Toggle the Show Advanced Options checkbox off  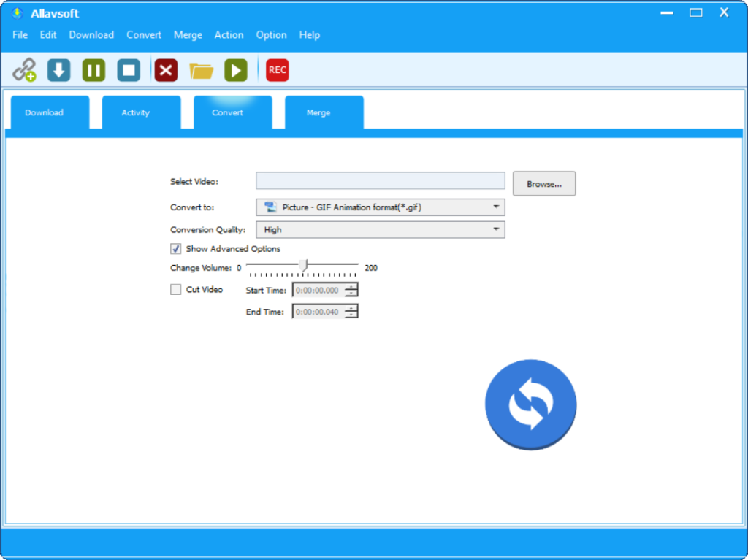[175, 248]
